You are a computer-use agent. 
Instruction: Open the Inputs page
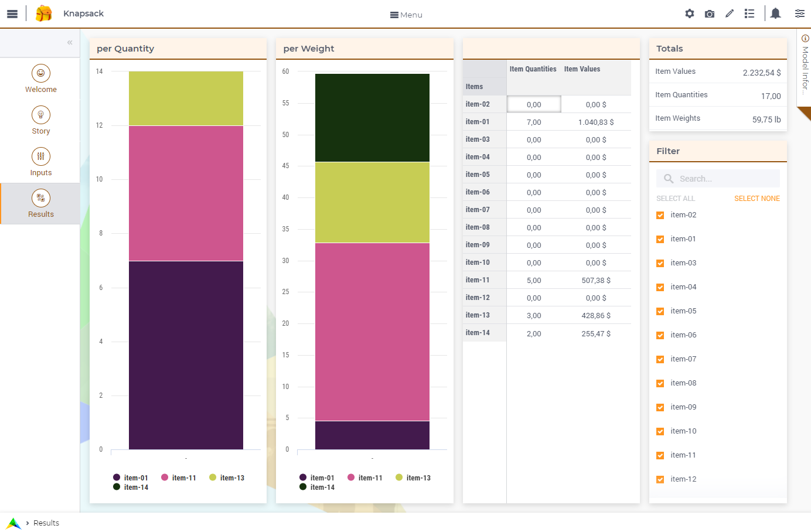point(40,162)
